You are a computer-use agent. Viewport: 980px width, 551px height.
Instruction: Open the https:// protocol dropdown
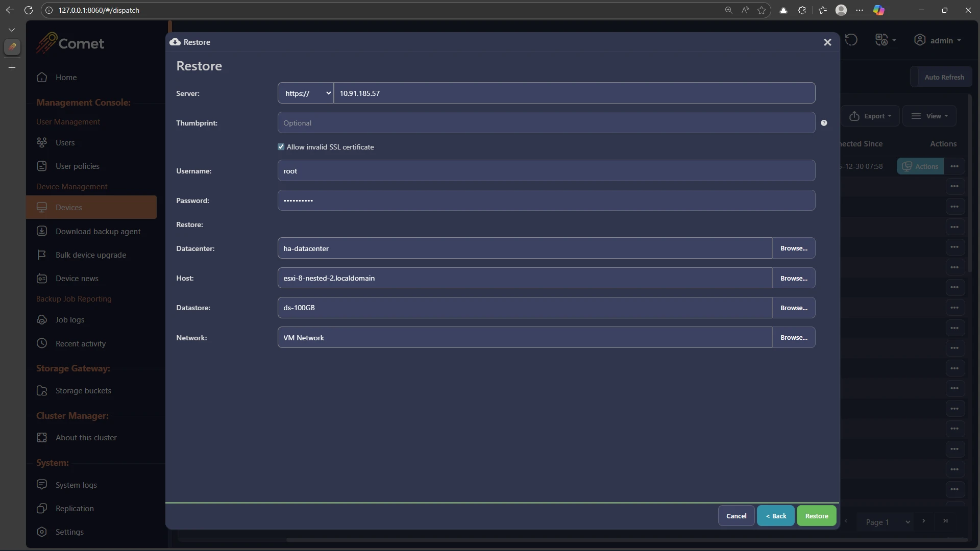click(306, 93)
